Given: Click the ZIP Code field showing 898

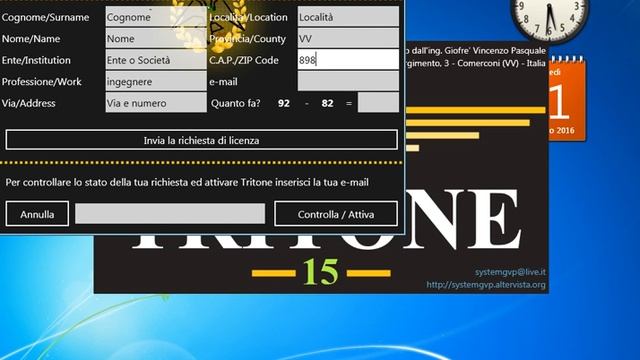Looking at the screenshot, I should click(x=348, y=60).
